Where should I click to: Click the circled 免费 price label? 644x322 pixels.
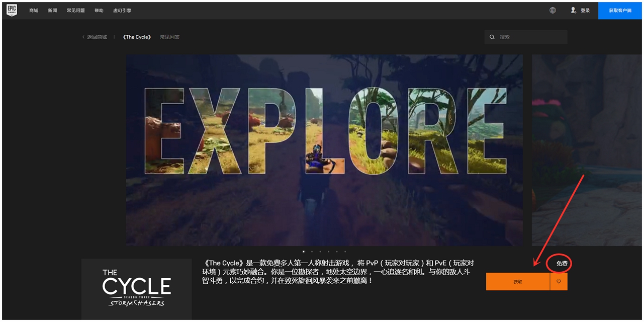[560, 263]
